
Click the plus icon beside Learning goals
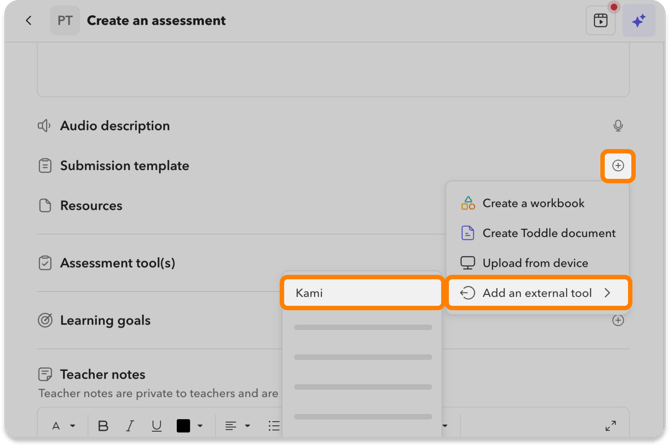click(x=618, y=320)
